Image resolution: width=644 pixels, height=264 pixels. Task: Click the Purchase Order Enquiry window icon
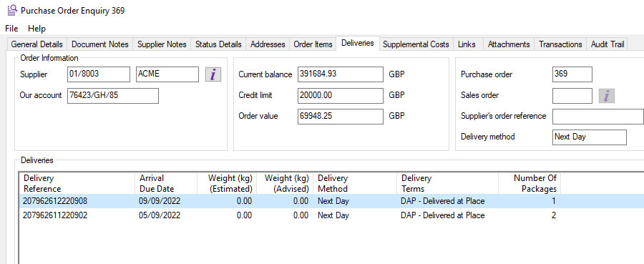pos(12,10)
